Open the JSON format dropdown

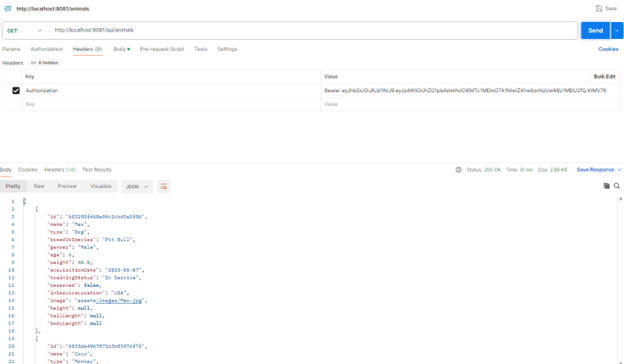click(137, 187)
